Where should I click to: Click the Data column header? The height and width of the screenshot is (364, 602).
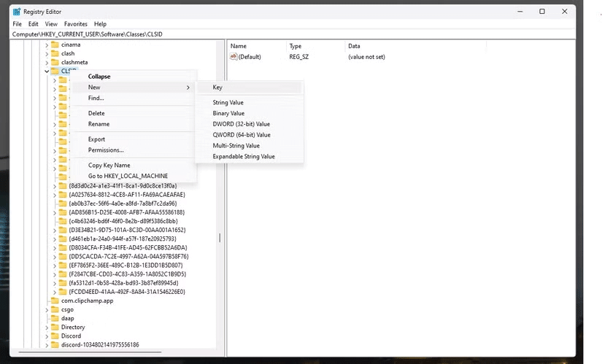pos(354,46)
